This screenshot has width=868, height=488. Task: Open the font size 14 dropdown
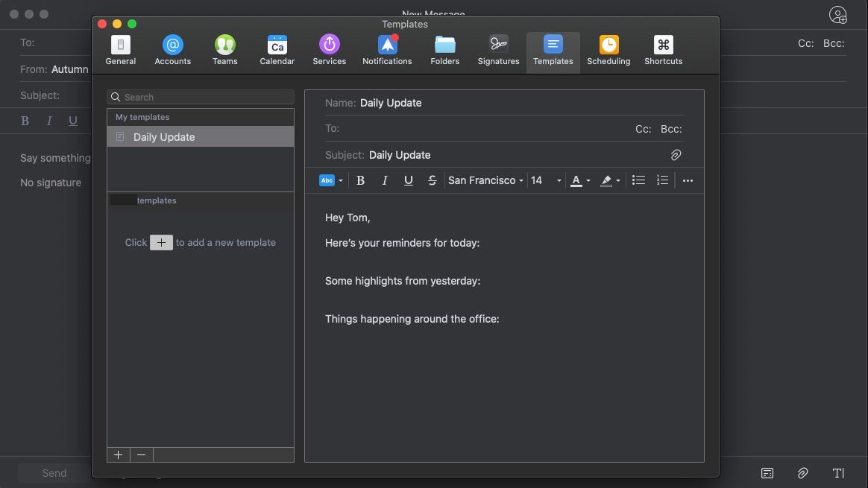[545, 180]
